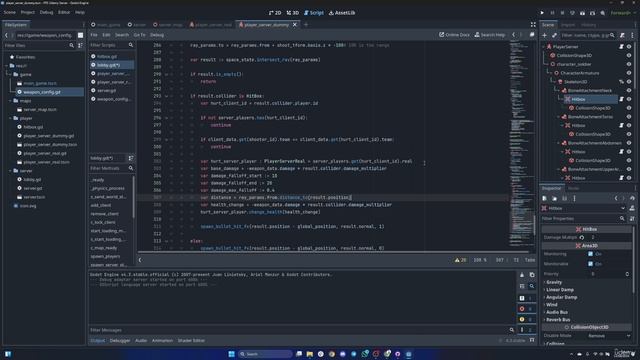This screenshot has height=360, width=640.
Task: Copy output selection icon
Action: coord(532,275)
